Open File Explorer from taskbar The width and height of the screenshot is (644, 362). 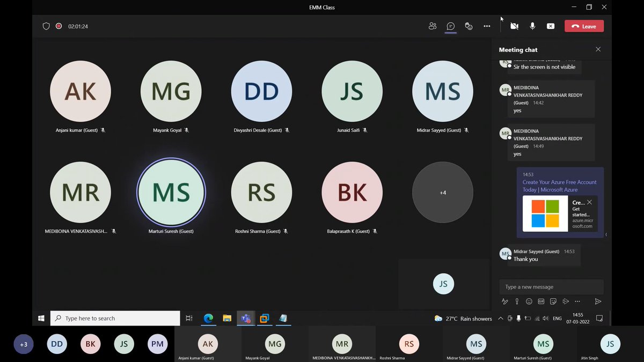click(x=226, y=318)
